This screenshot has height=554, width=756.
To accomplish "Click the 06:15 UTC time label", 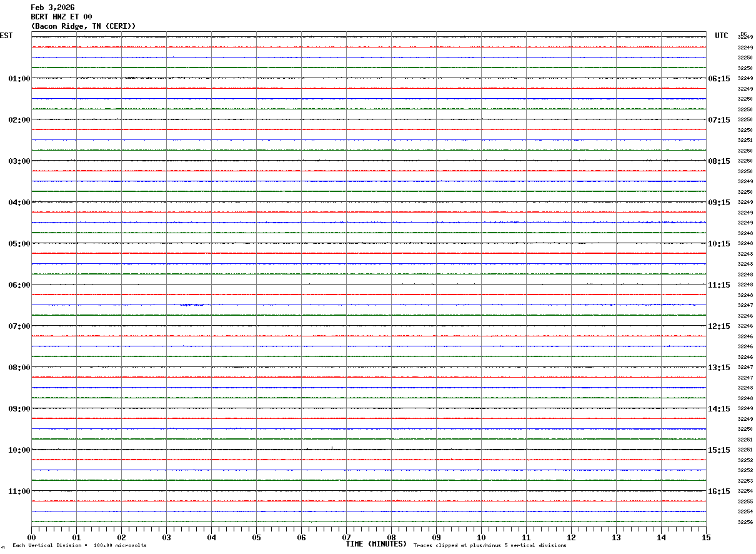I will click(719, 79).
